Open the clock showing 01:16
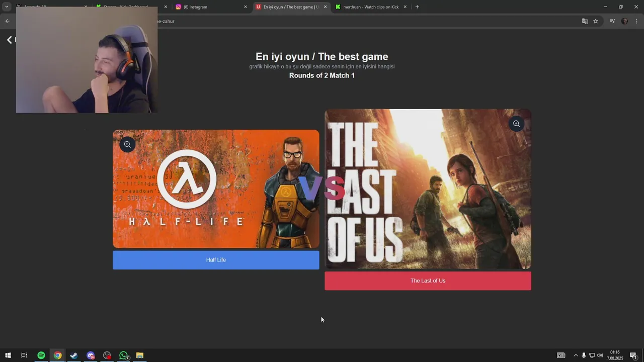 point(615,355)
